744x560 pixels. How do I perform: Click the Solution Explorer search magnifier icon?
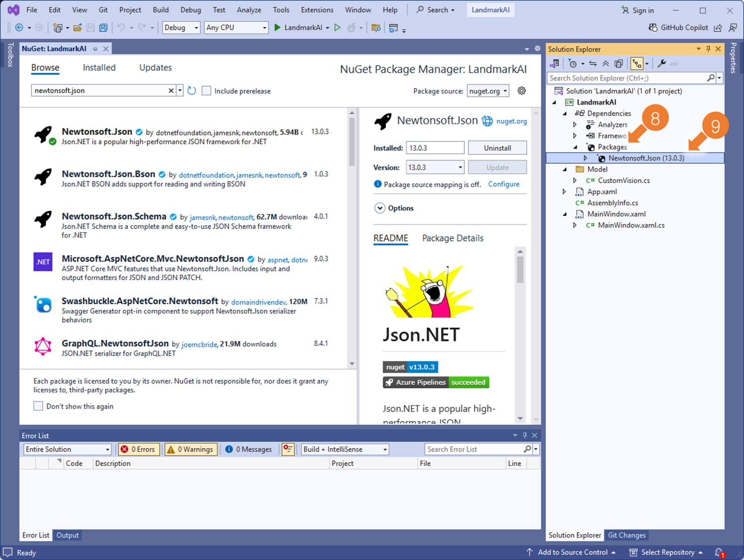click(x=711, y=78)
